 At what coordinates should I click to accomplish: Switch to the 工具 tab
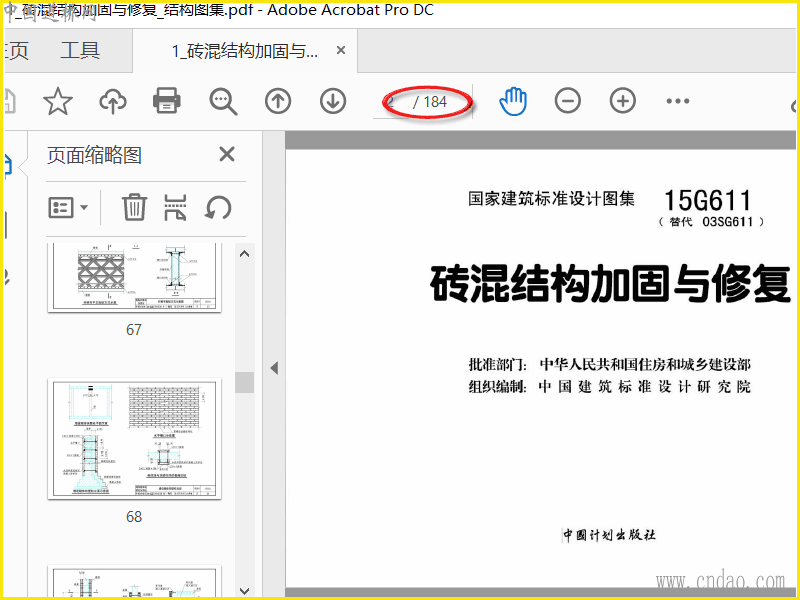tap(80, 51)
